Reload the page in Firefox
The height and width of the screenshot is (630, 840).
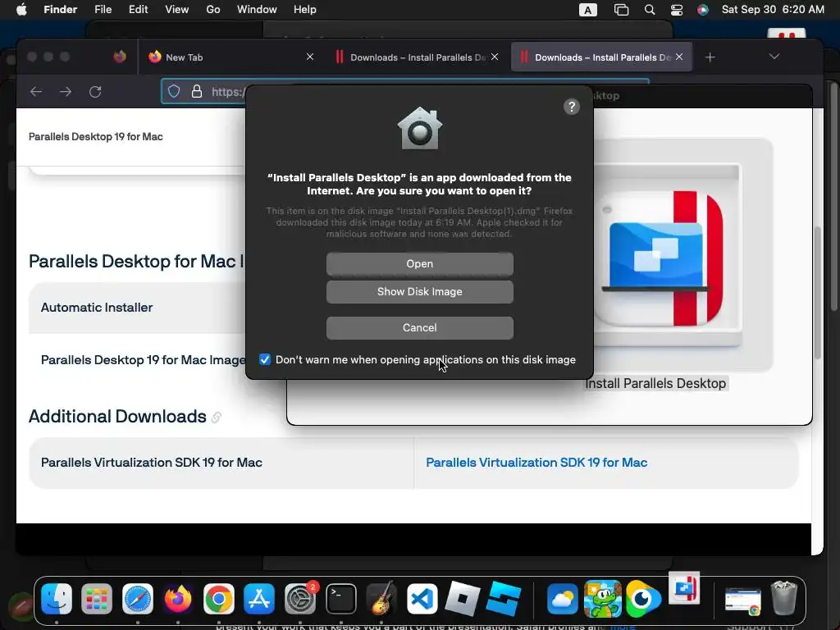95,92
